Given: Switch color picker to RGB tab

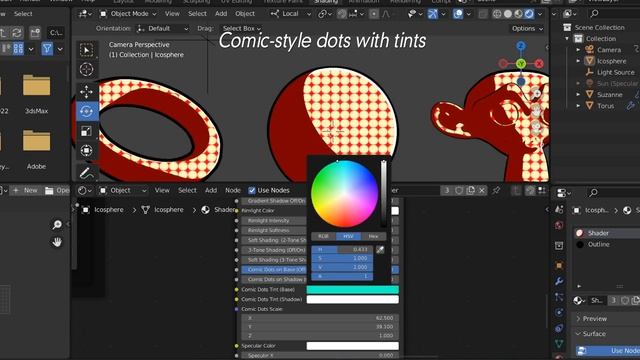Looking at the screenshot, I should (323, 236).
